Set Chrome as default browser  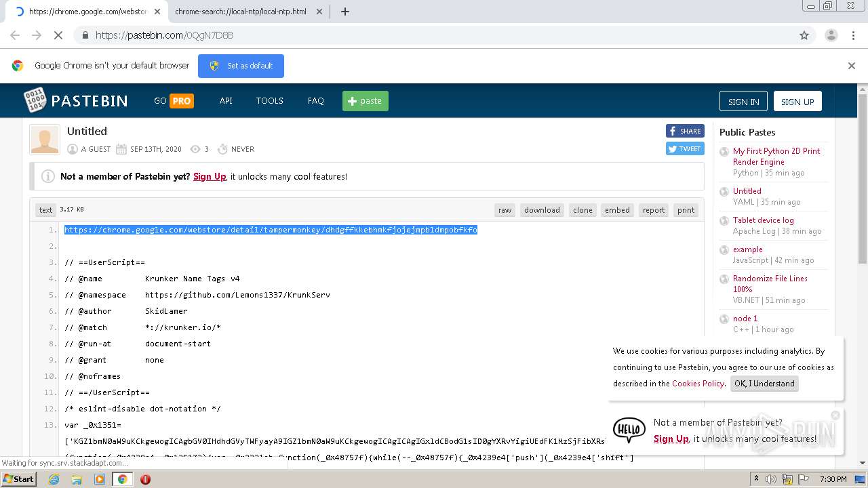click(x=241, y=66)
